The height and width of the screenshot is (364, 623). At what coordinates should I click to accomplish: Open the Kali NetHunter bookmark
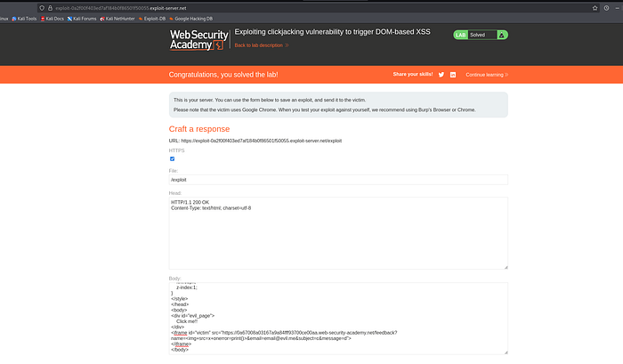[117, 19]
